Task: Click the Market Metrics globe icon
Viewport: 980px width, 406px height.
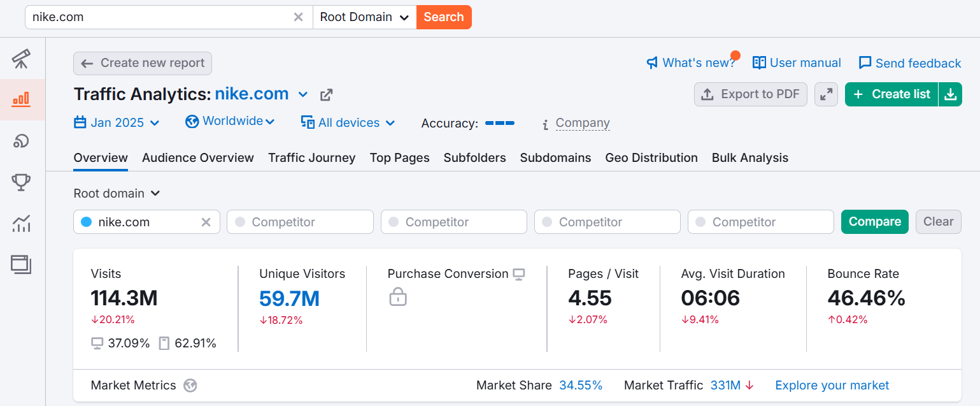Action: click(x=190, y=386)
